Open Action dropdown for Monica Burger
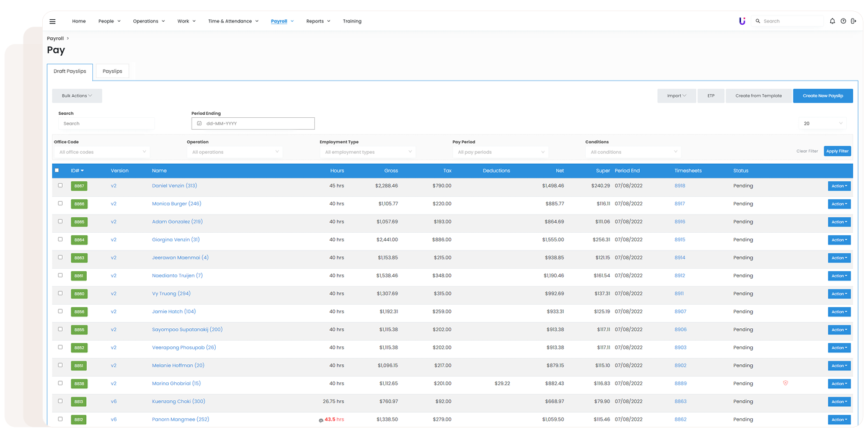The image size is (868, 438). [839, 204]
